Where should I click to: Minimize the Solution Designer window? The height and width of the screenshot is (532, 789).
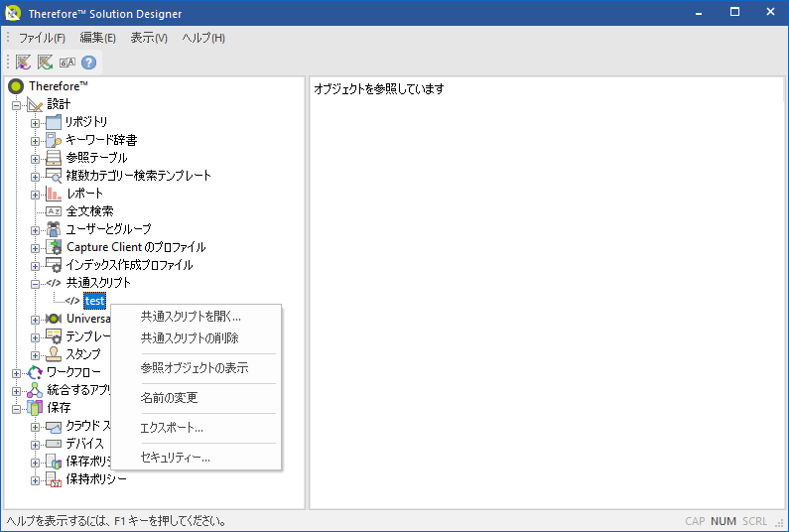(699, 12)
